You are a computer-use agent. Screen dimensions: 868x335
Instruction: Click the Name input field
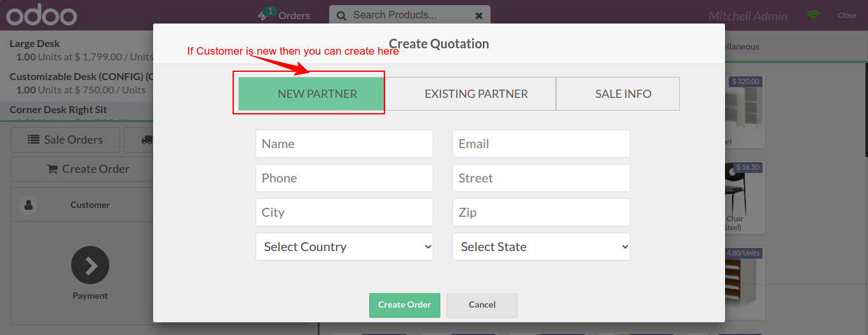click(x=344, y=144)
